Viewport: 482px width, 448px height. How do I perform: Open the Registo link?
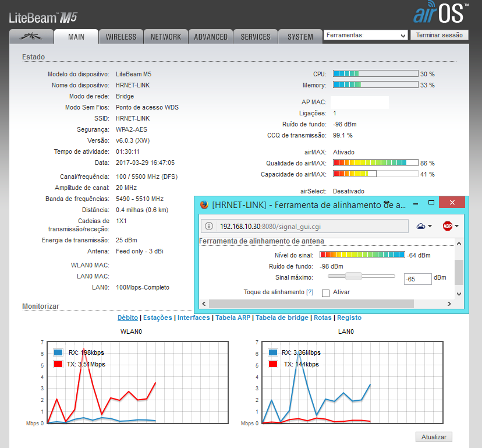click(349, 318)
